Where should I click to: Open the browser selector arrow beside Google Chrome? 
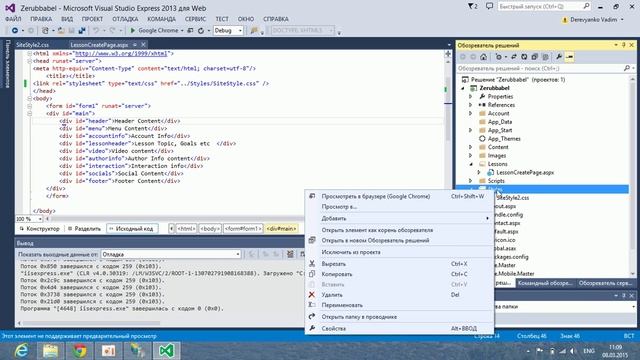182,31
